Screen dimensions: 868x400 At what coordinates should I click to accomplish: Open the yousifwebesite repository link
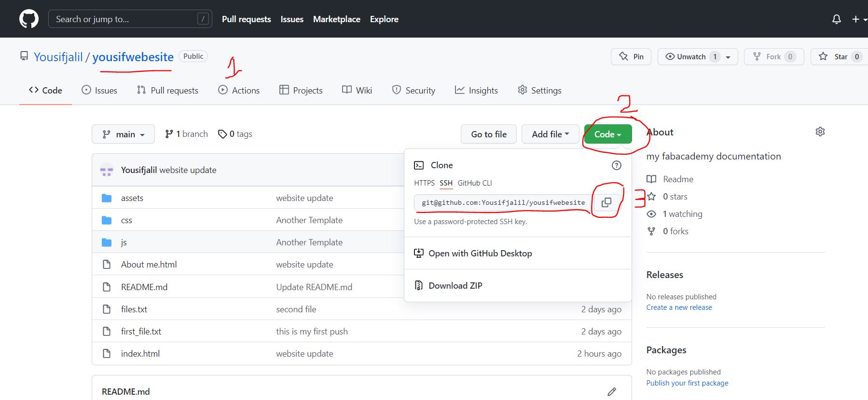pyautogui.click(x=133, y=57)
